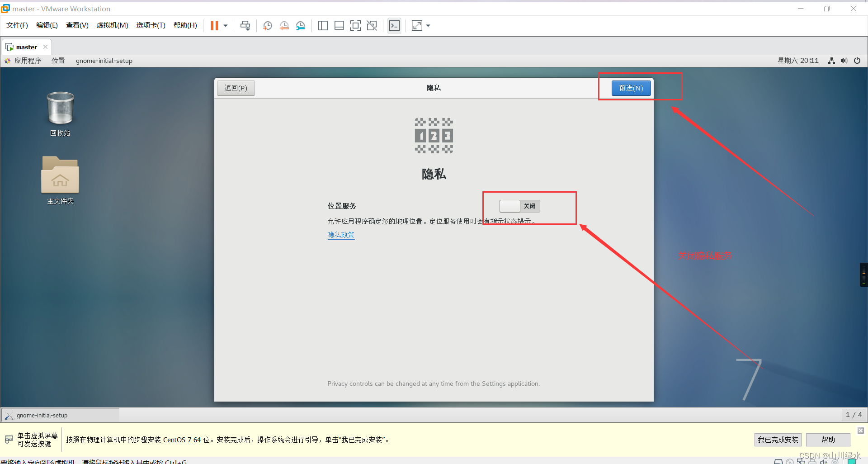Click the power icon in guest top bar
The height and width of the screenshot is (464, 868).
[857, 60]
